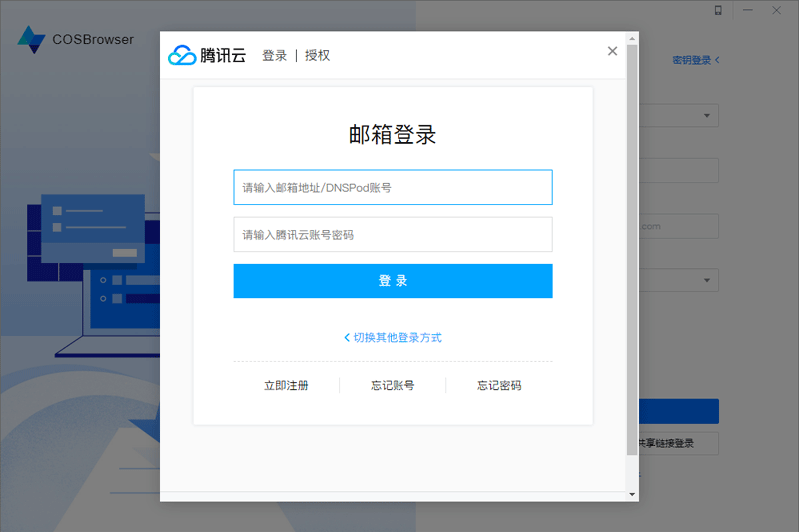
Task: Click the email address/DNSPod account field
Action: click(393, 187)
